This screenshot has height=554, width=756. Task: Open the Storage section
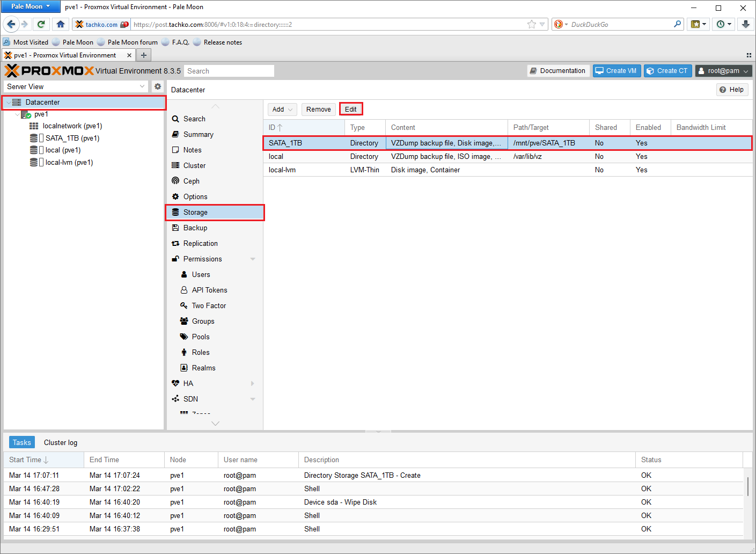click(x=215, y=212)
